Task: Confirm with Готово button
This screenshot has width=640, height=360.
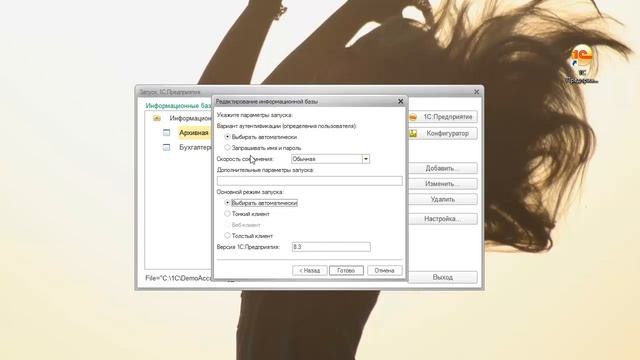Action: tap(346, 270)
